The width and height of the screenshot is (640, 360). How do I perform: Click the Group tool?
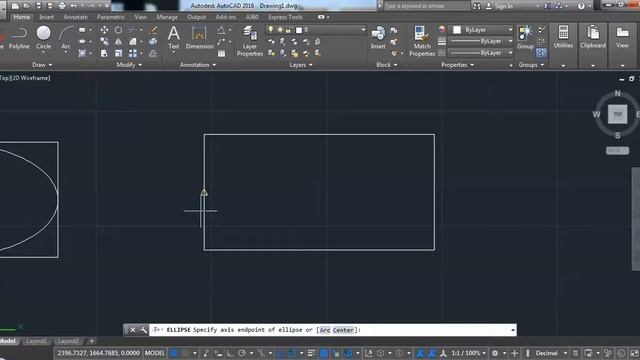pos(525,38)
